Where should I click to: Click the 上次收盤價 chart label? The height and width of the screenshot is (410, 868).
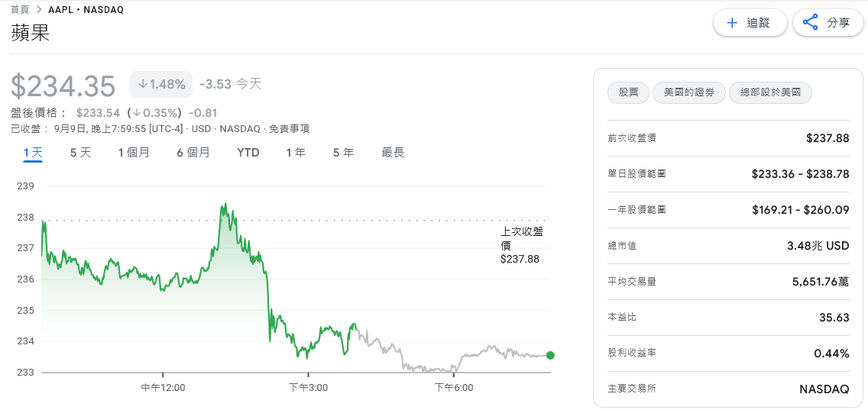coord(522,244)
